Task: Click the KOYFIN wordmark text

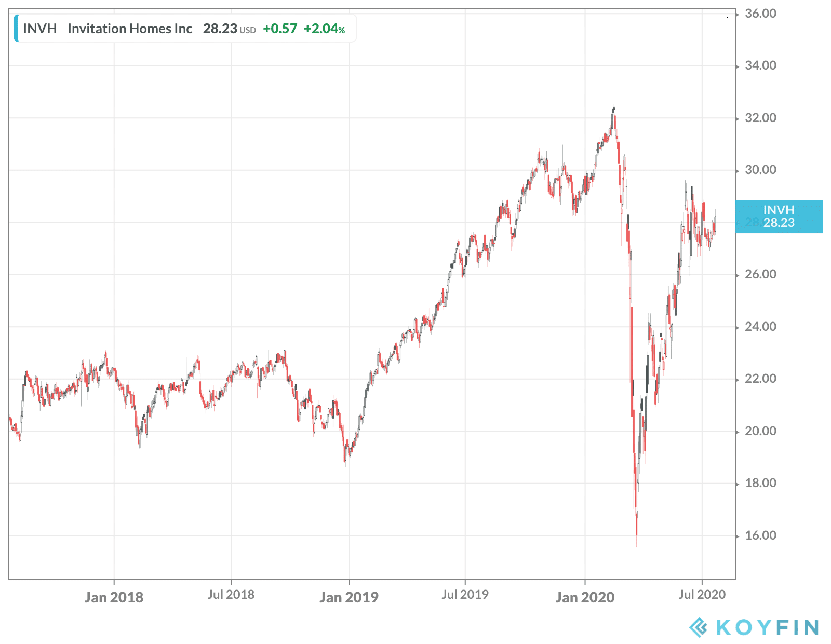Action: click(x=768, y=628)
